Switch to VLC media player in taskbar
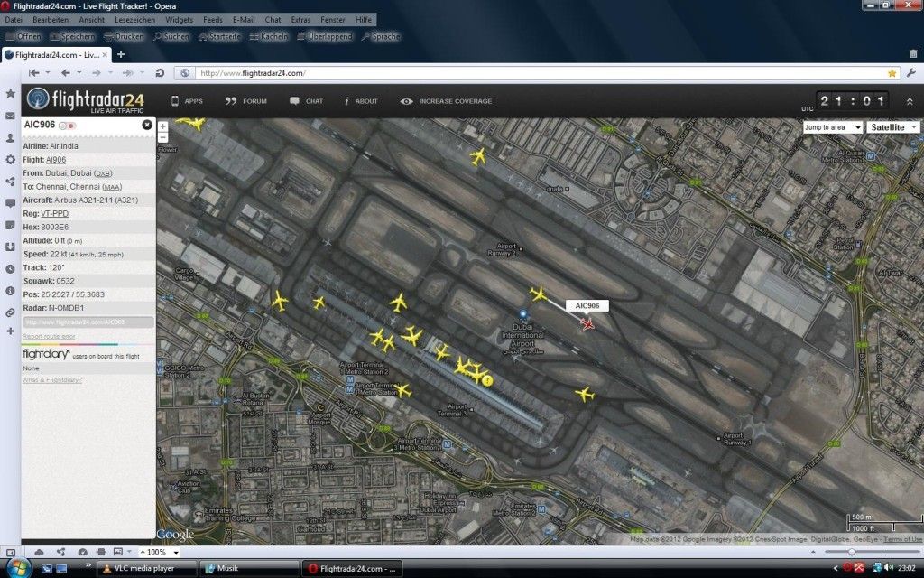Viewport: 924px width, 578px height. click(145, 569)
